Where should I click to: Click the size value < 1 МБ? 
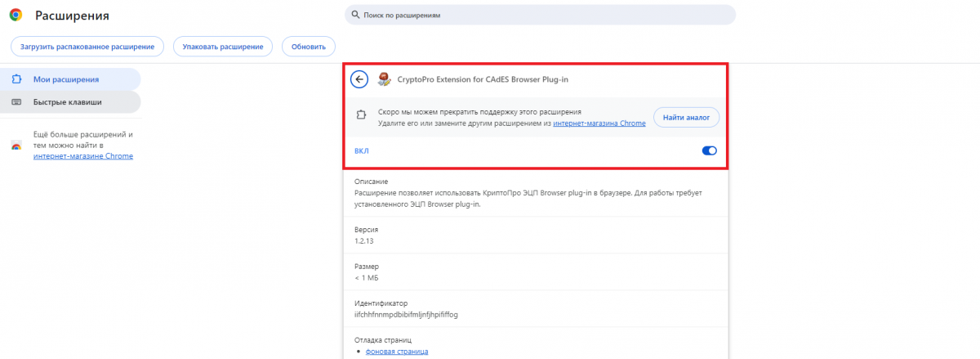[x=368, y=278]
